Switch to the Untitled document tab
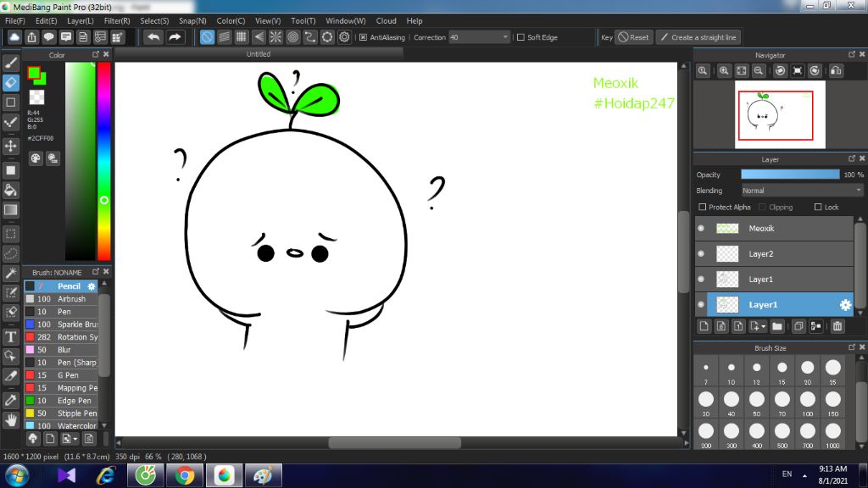The image size is (868, 488). 259,54
